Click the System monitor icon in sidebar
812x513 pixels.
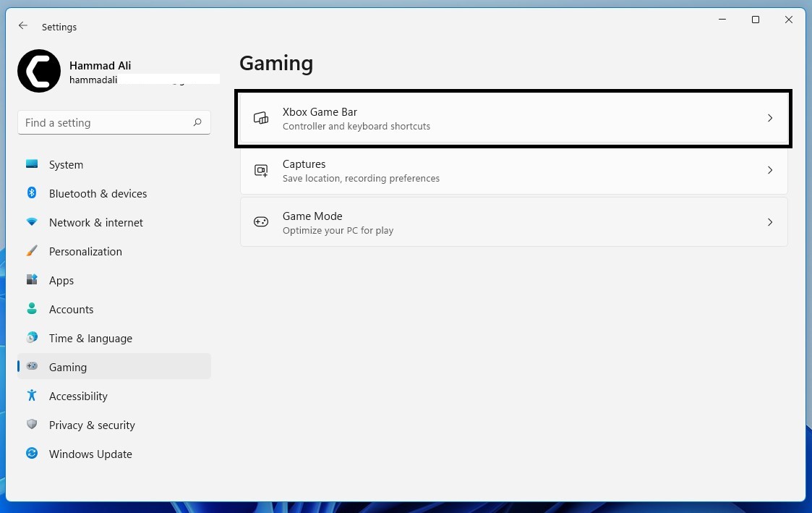pyautogui.click(x=32, y=164)
